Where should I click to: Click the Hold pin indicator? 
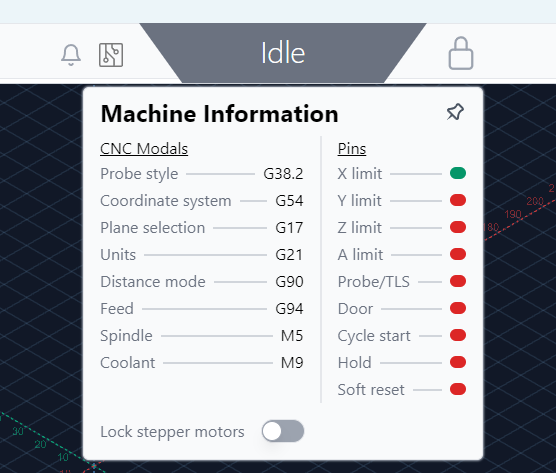pyautogui.click(x=458, y=362)
